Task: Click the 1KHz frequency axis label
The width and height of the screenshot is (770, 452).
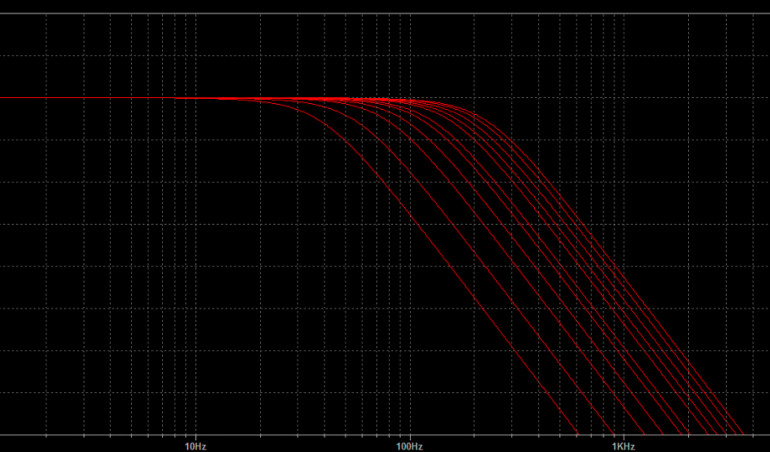Action: coord(622,446)
